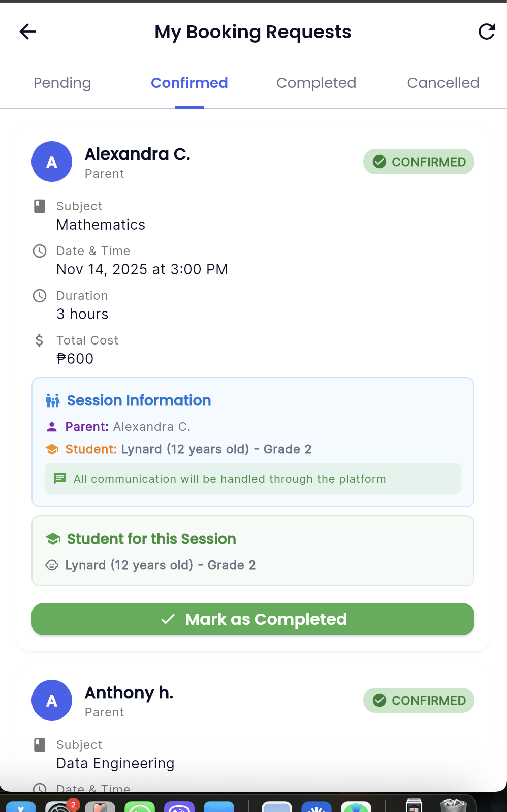Click the checkmark inside Alexandra's CONFIRMED badge
This screenshot has height=812, width=507.
pos(379,162)
